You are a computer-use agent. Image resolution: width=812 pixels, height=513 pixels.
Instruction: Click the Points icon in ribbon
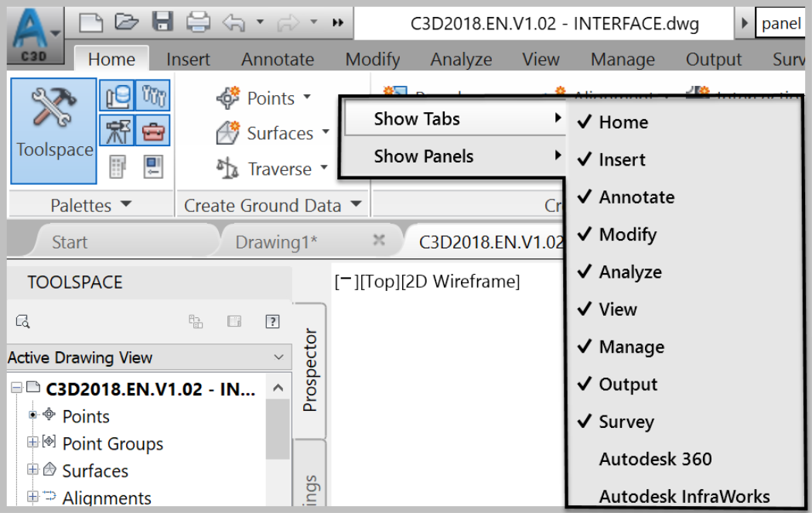(x=228, y=97)
